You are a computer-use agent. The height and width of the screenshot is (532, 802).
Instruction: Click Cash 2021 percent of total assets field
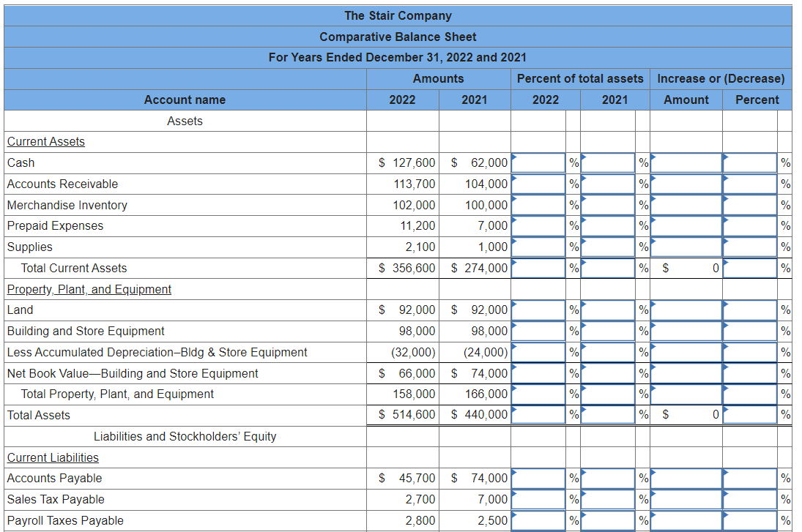608,163
